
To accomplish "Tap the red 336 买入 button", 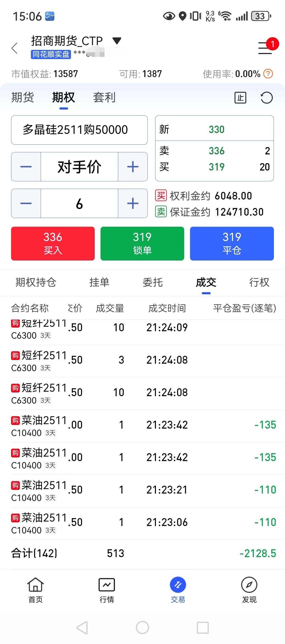I will (x=53, y=243).
